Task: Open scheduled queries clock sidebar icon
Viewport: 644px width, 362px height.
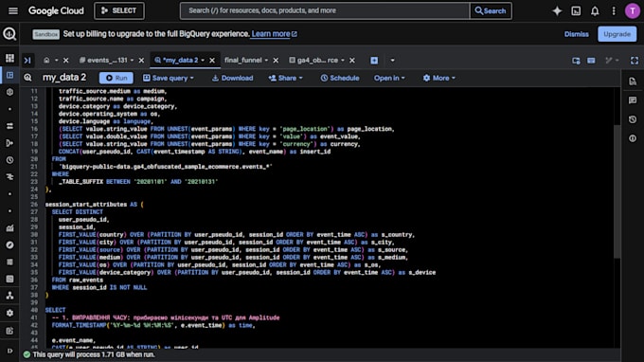Action: pos(9,160)
